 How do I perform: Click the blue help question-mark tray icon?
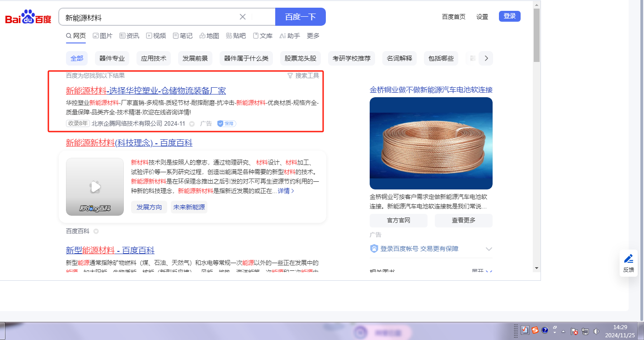click(545, 330)
